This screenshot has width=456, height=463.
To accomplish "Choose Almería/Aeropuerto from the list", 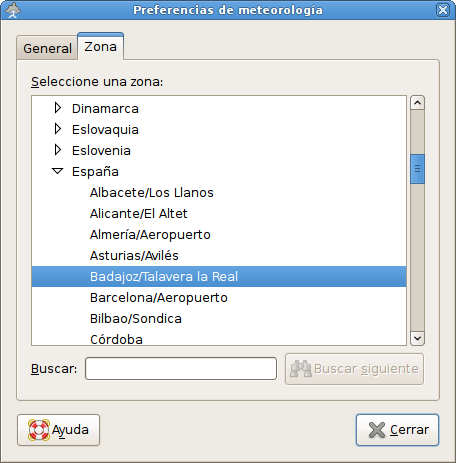I will (x=150, y=235).
